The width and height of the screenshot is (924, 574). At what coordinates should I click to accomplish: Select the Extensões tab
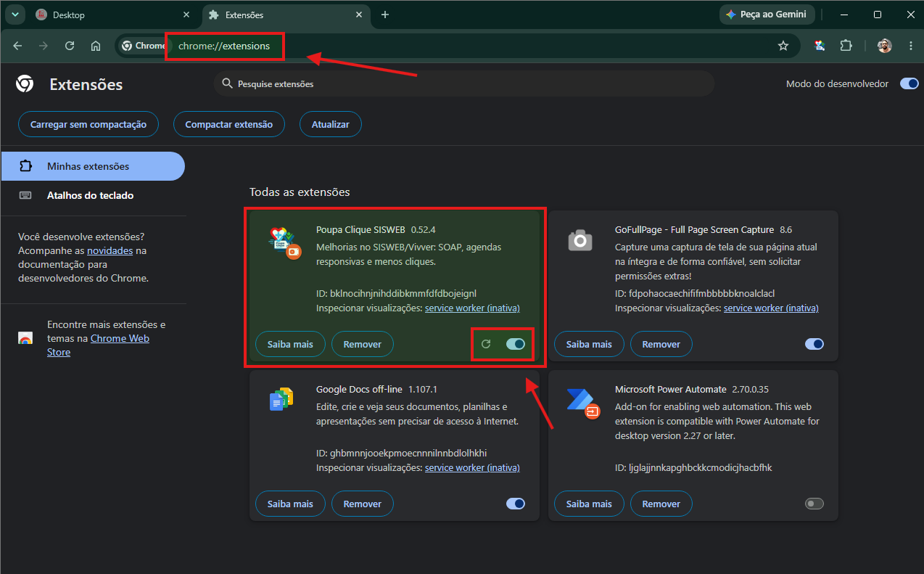tap(284, 15)
